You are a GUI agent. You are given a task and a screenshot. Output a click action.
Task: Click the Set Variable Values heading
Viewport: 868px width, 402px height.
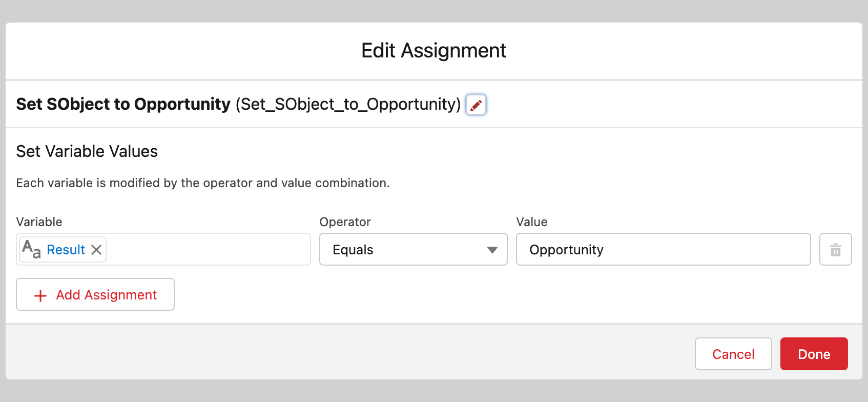87,151
